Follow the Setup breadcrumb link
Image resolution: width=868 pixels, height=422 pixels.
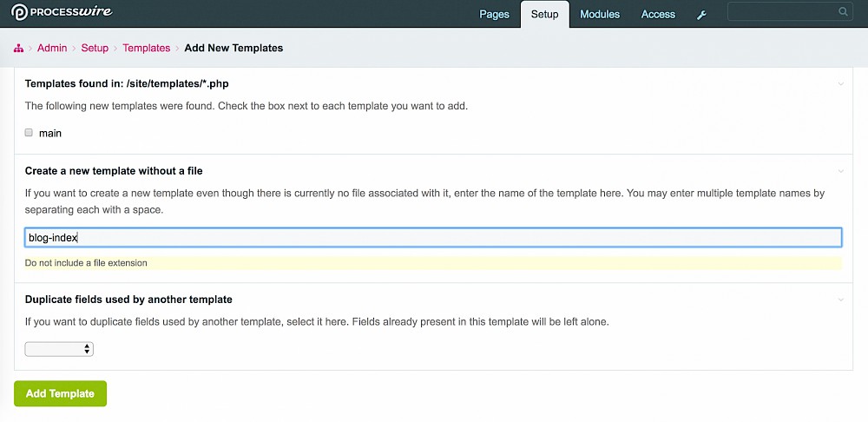pyautogui.click(x=95, y=49)
